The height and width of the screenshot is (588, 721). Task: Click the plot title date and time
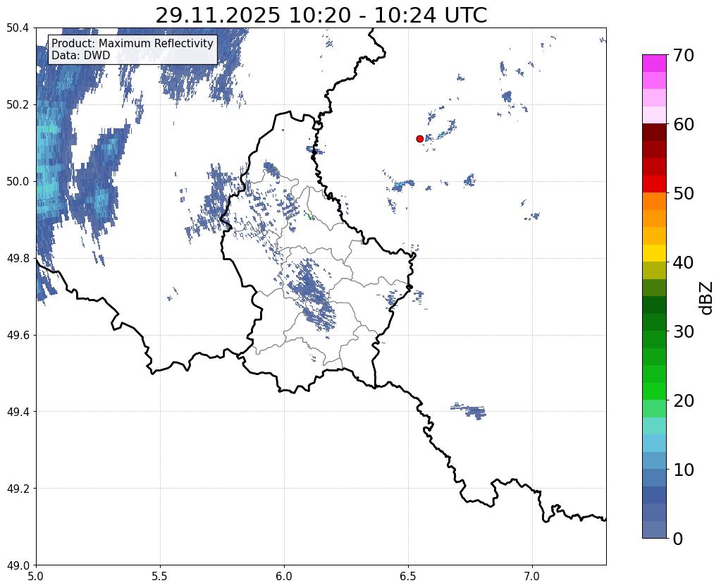point(321,16)
